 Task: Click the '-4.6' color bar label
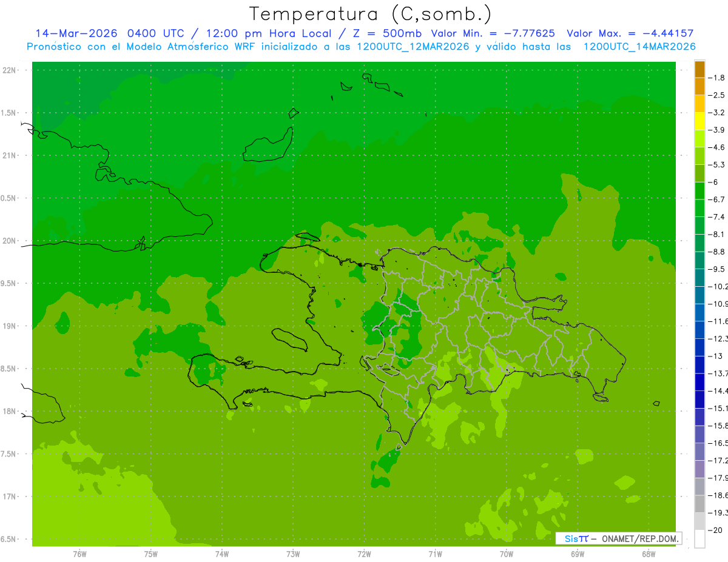tap(717, 147)
